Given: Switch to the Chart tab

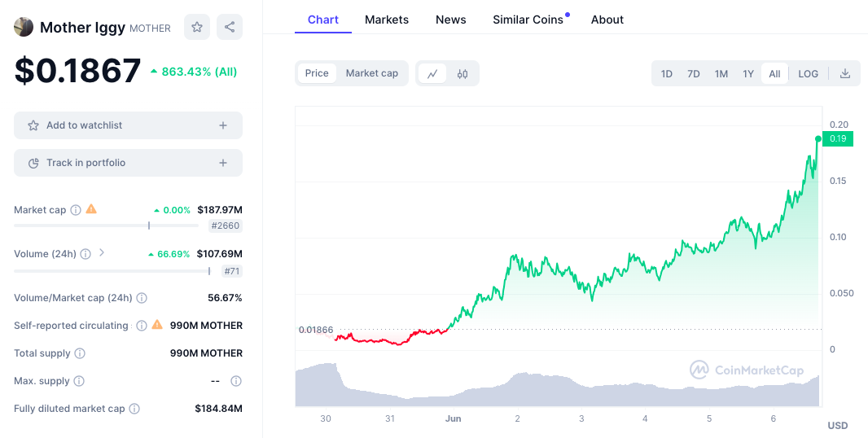Looking at the screenshot, I should pyautogui.click(x=323, y=20).
